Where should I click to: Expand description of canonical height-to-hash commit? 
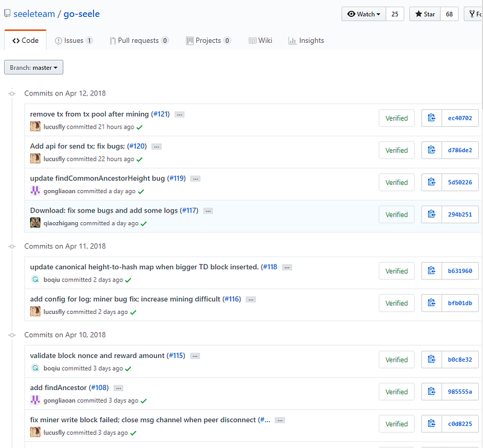click(x=287, y=267)
